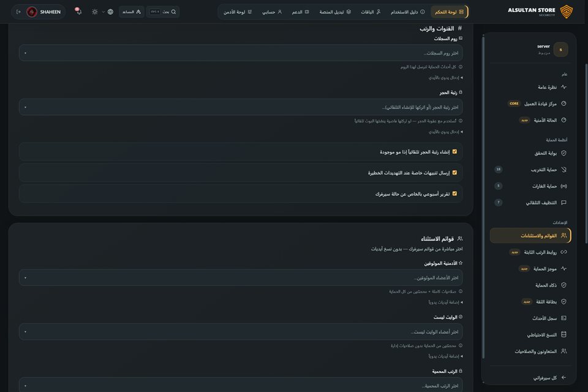Click the people icon beside قوائم الاستثناء
The width and height of the screenshot is (588, 392).
click(460, 239)
